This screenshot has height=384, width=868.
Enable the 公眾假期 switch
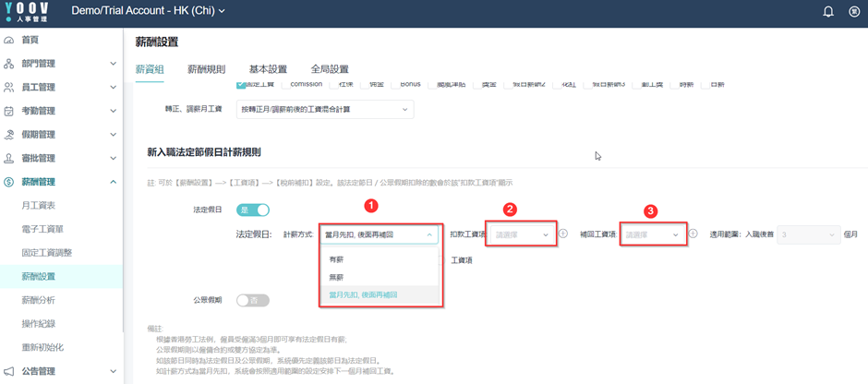[253, 300]
